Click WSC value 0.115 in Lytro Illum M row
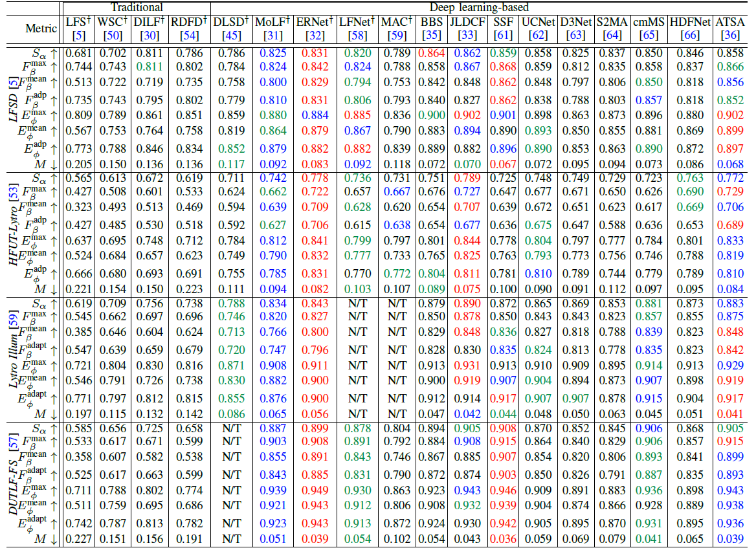The image size is (756, 550). [x=113, y=414]
